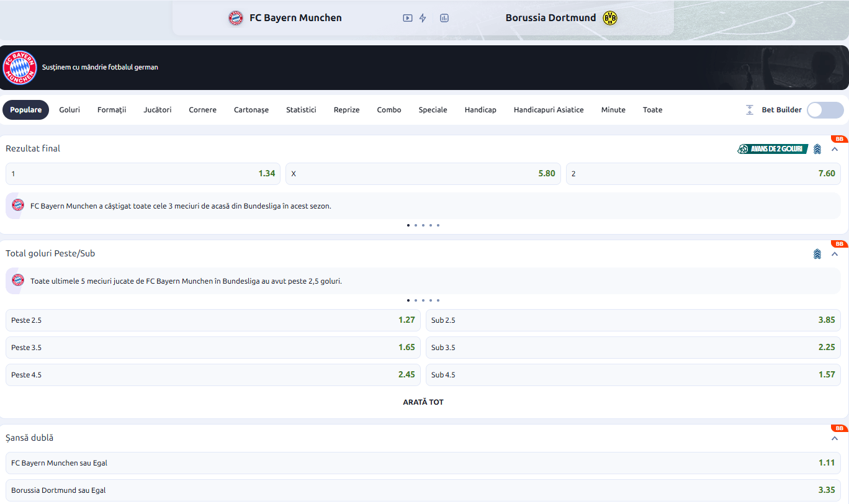Click the Avans de 2 goluri badge
849x504 pixels.
pos(773,149)
